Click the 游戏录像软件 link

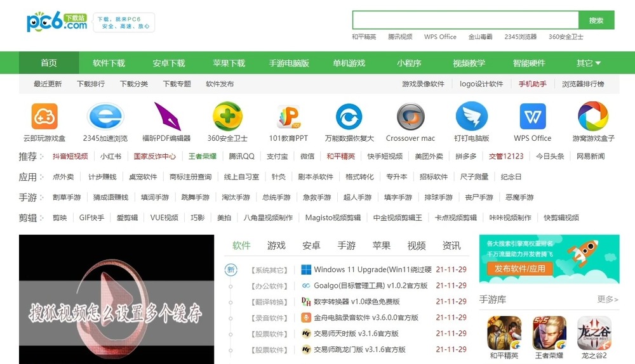[x=423, y=84]
